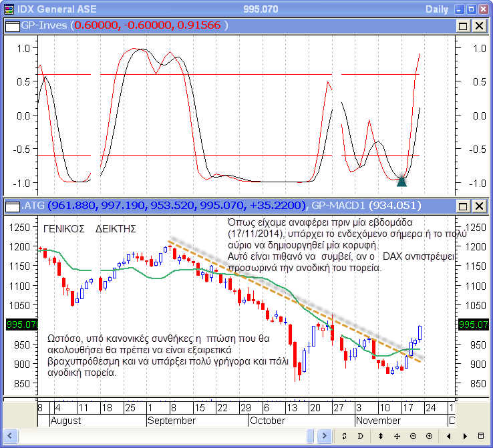Open the chart list menu icon
The height and width of the screenshot is (448, 493).
[481, 436]
